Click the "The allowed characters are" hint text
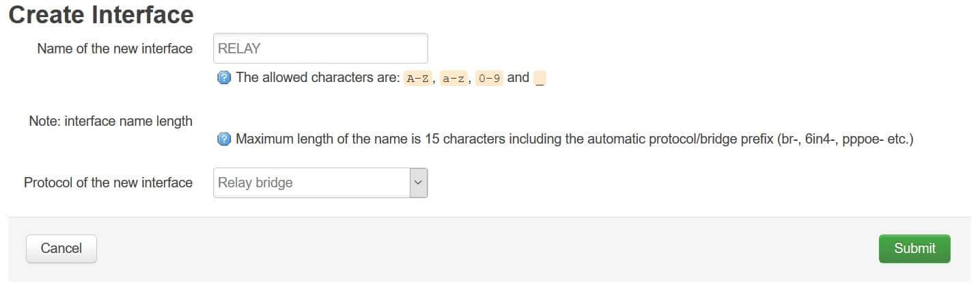980x294 pixels. click(318, 77)
